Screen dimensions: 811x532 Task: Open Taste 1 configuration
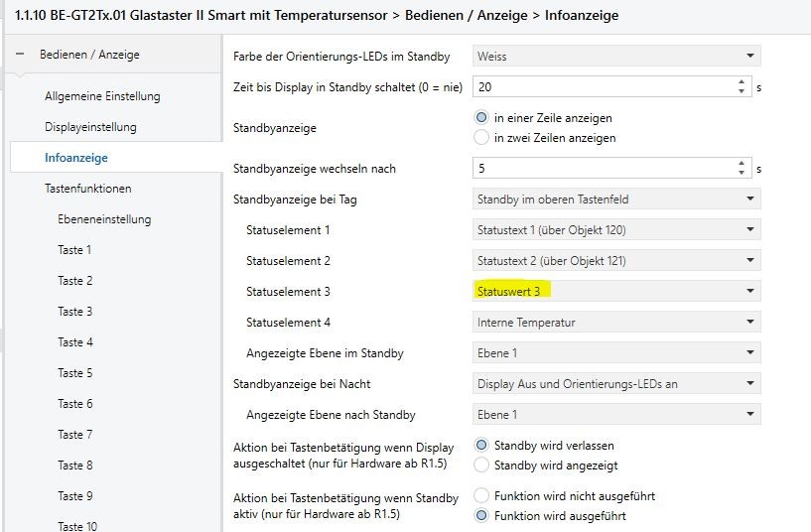pyautogui.click(x=74, y=250)
